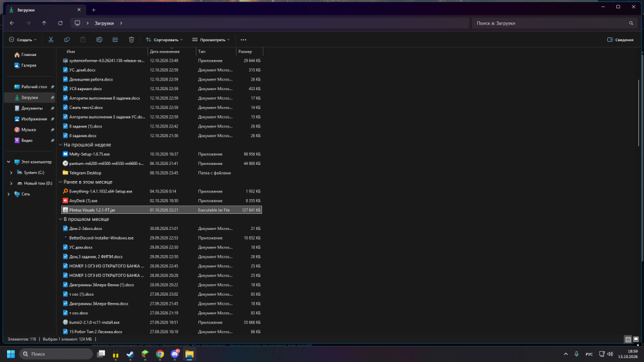Launch Google Chrome from the taskbar
This screenshot has height=362, width=644.
coord(160,354)
